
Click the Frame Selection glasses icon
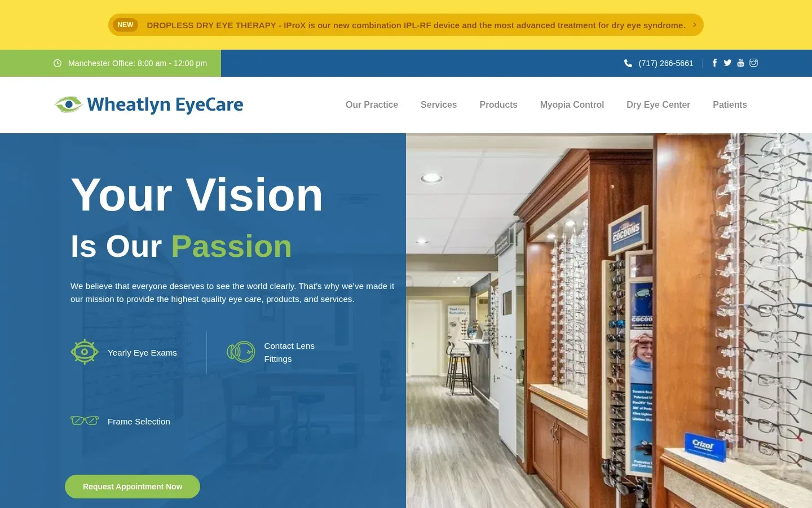[85, 421]
